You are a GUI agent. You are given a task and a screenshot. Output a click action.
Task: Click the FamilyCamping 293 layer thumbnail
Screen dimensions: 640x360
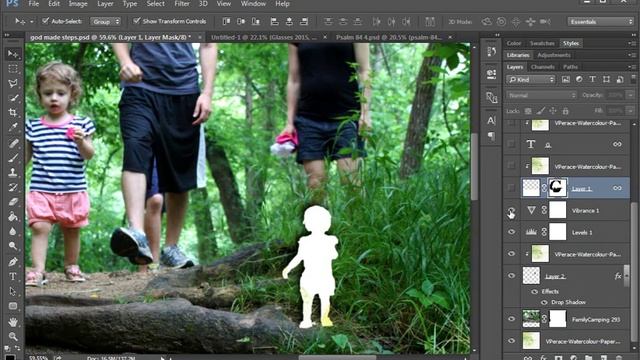[531, 319]
